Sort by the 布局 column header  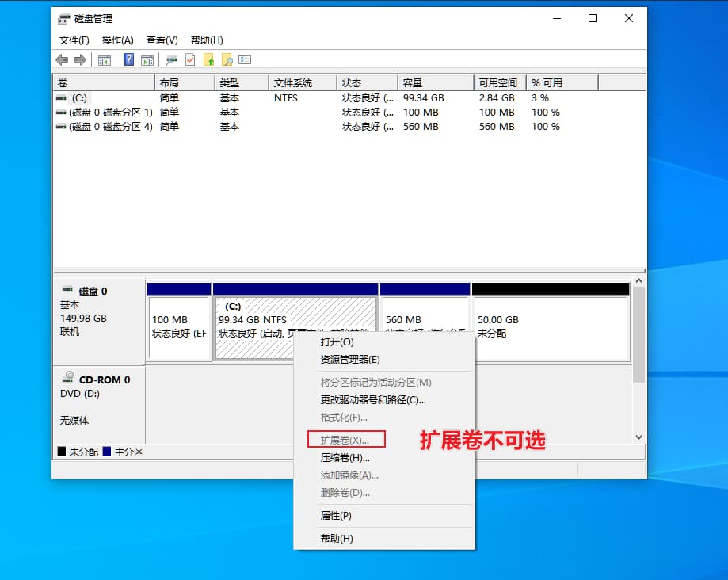pyautogui.click(x=185, y=82)
